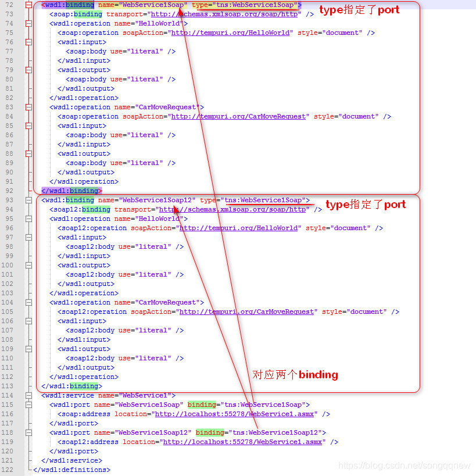Collapse the CarMoveRequest operation fold on line 104
Screen dimensions: 476x476
(29, 302)
